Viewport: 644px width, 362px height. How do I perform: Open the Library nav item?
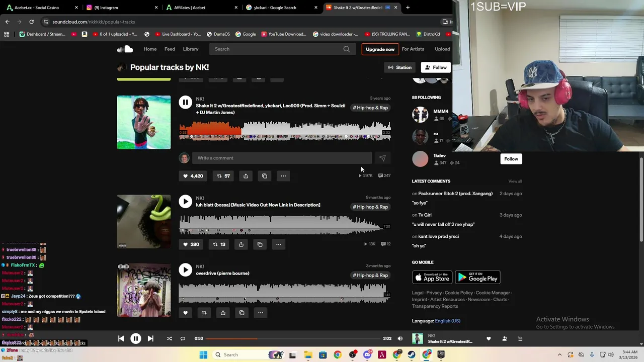coord(191,49)
